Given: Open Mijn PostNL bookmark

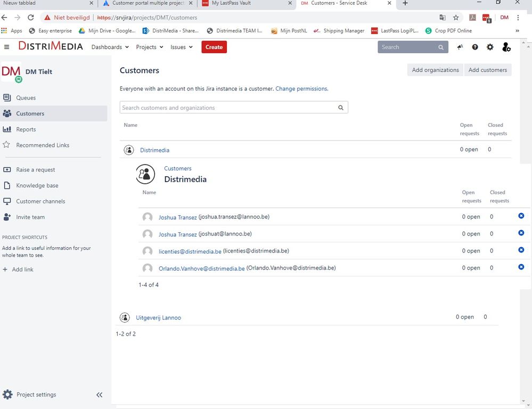Looking at the screenshot, I should 289,30.
